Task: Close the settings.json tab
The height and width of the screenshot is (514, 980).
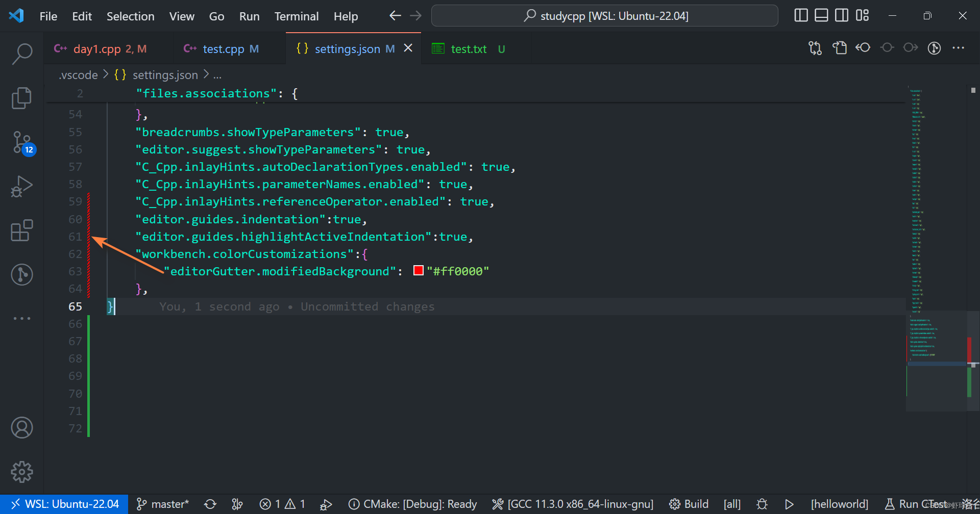Action: (x=408, y=48)
